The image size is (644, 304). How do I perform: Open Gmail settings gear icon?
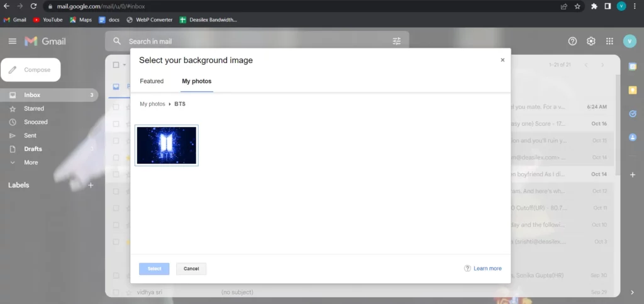[x=591, y=41]
